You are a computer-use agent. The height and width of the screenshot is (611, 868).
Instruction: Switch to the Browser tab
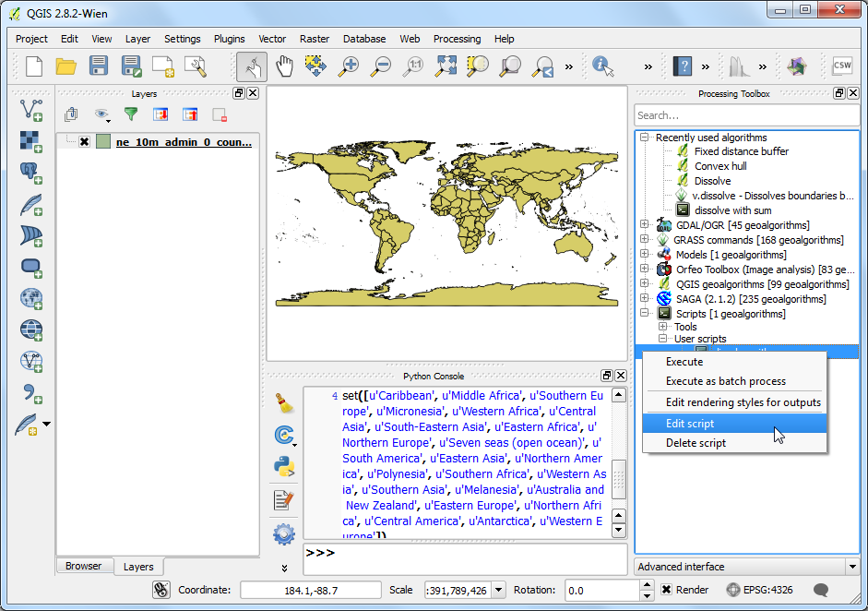(x=84, y=566)
